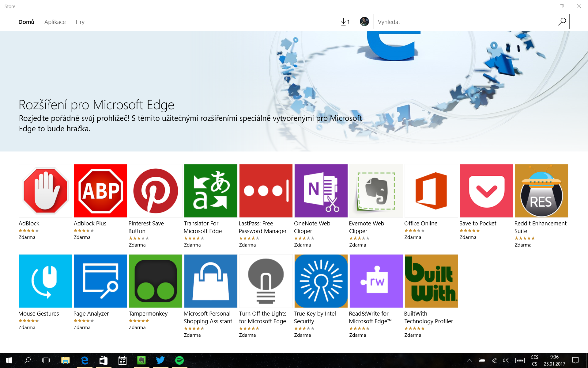Launch Microsoft Edge from taskbar
This screenshot has height=368, width=588.
click(85, 360)
